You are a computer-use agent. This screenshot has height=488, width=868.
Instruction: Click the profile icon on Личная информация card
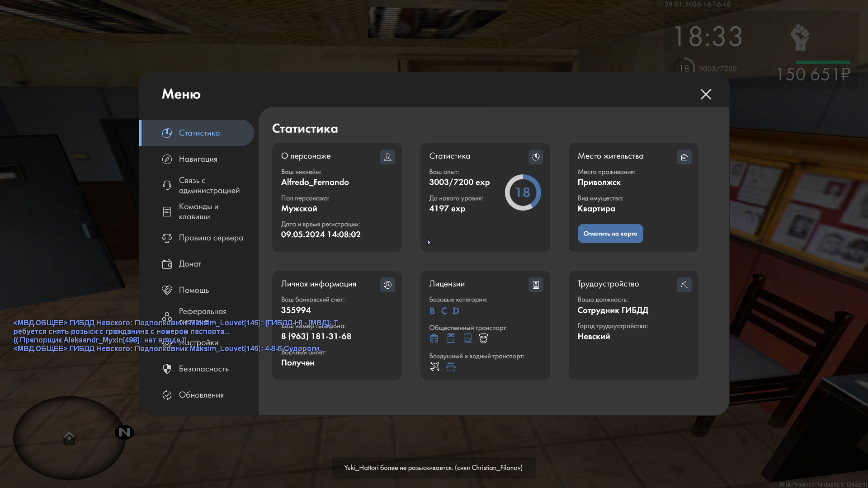387,285
